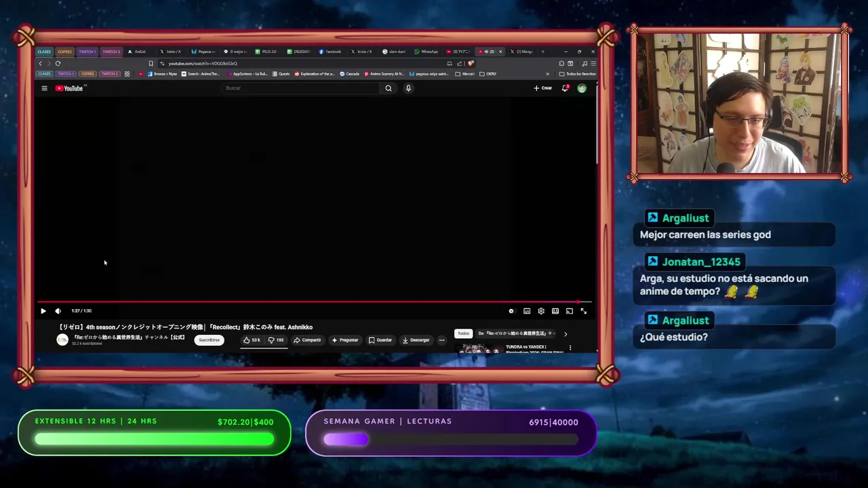Open the OKRU bookmarks folder
The width and height of the screenshot is (868, 488).
pos(488,74)
